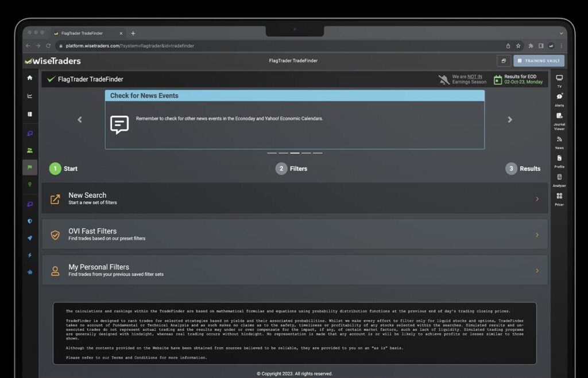Open a new browser tab with plus button
The height and width of the screenshot is (378, 588).
133,33
